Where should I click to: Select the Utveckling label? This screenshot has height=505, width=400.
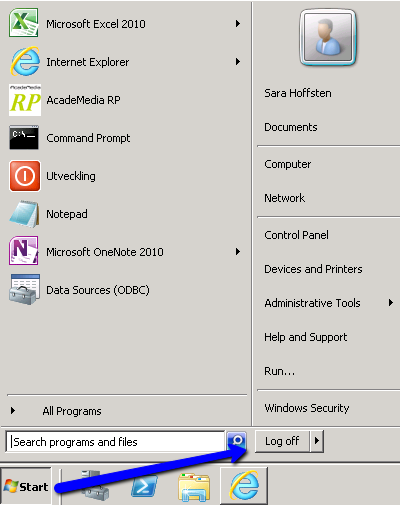coord(71,176)
